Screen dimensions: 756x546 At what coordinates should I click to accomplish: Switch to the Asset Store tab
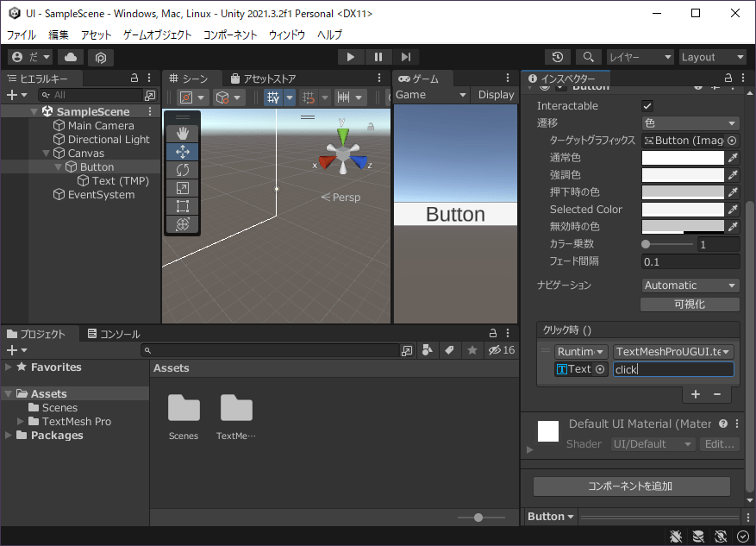(x=263, y=78)
